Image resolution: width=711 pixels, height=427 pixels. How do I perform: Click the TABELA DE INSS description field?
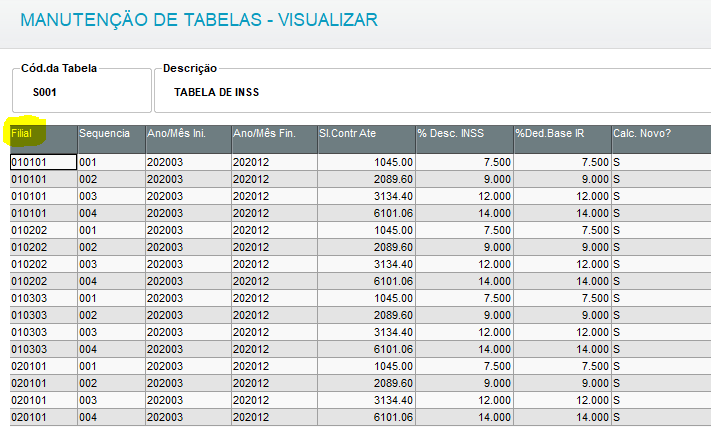[x=433, y=92]
